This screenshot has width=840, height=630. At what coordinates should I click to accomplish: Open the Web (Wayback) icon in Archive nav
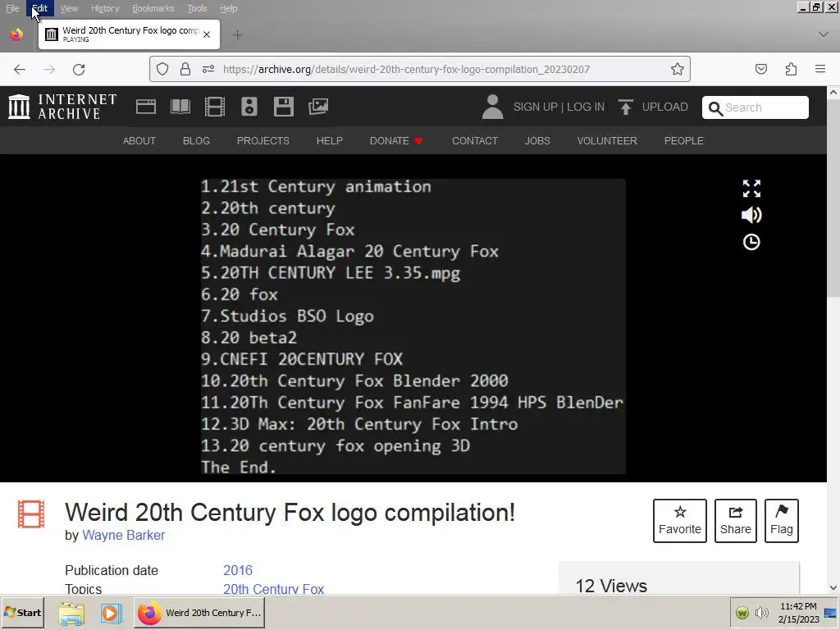point(146,107)
